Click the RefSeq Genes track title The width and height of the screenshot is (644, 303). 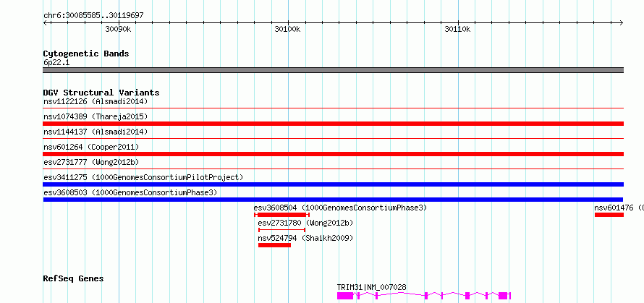74,279
